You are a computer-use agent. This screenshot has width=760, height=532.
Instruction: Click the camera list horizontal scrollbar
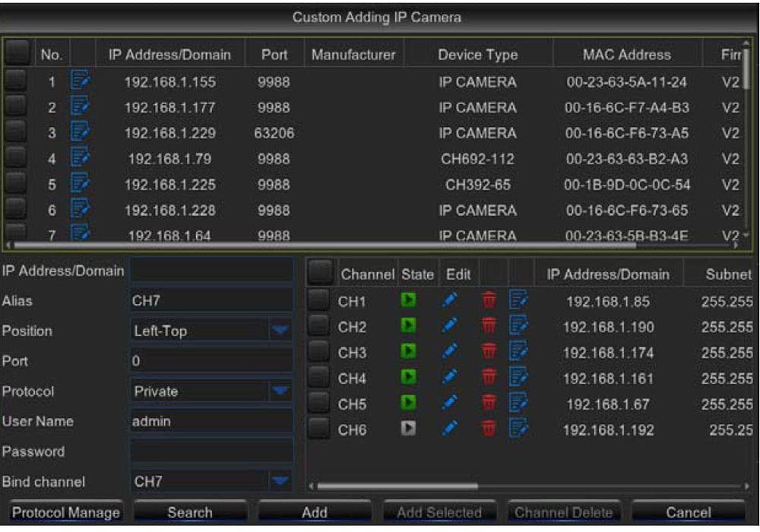[325, 245]
